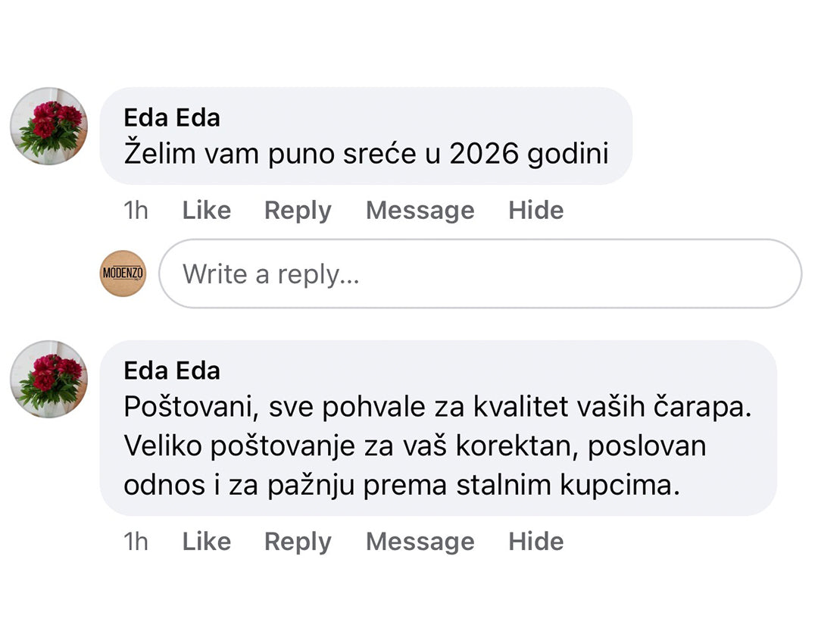Focus the "Write a reply..." field

[480, 274]
